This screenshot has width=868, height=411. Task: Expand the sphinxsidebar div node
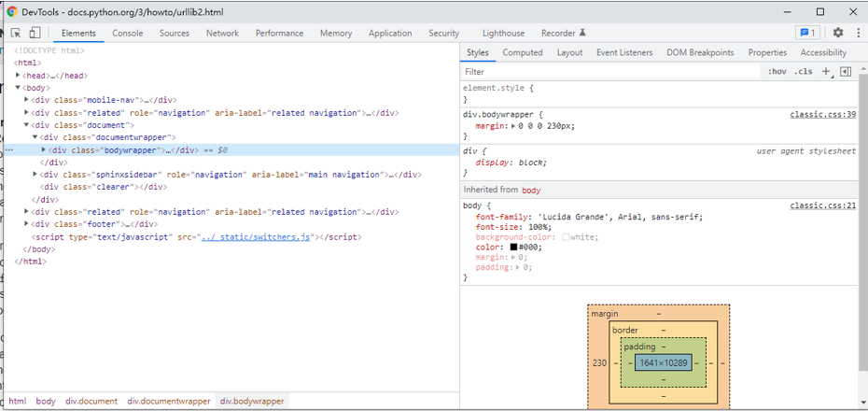[x=35, y=175]
